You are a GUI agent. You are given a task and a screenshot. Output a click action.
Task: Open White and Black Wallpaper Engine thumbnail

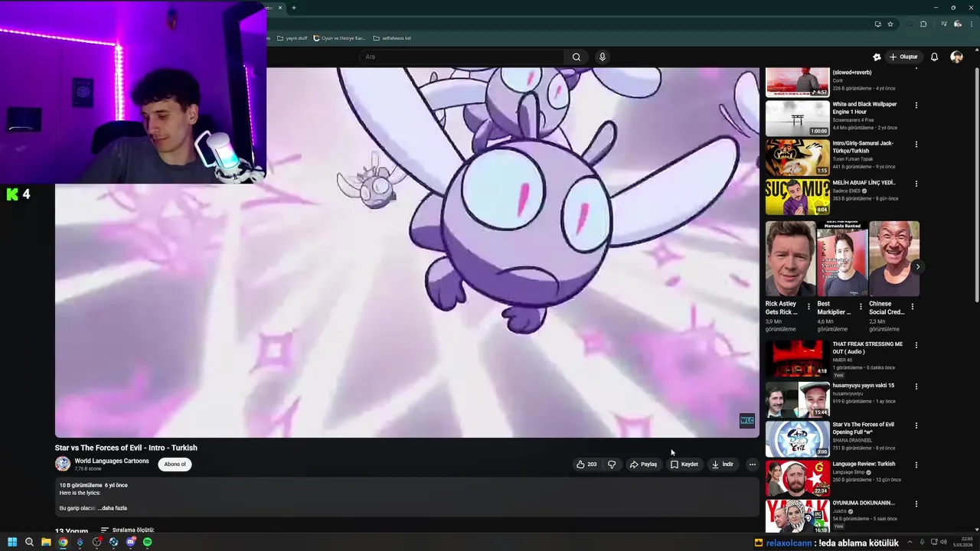[797, 119]
